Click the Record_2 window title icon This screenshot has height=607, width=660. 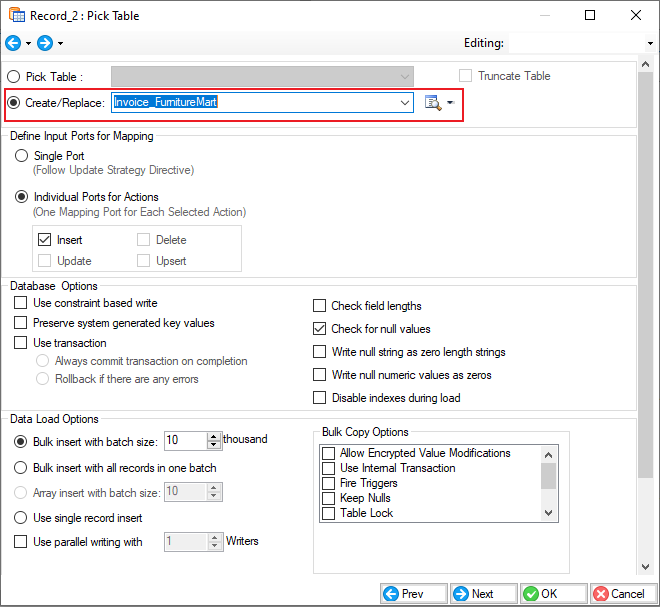tap(14, 15)
